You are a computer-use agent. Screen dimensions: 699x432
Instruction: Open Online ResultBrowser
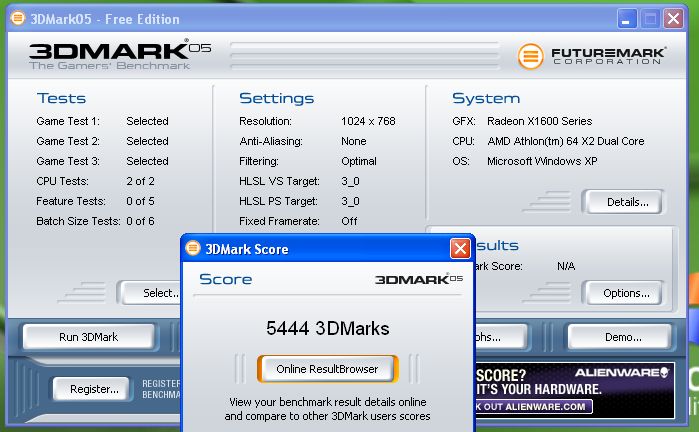click(x=327, y=369)
